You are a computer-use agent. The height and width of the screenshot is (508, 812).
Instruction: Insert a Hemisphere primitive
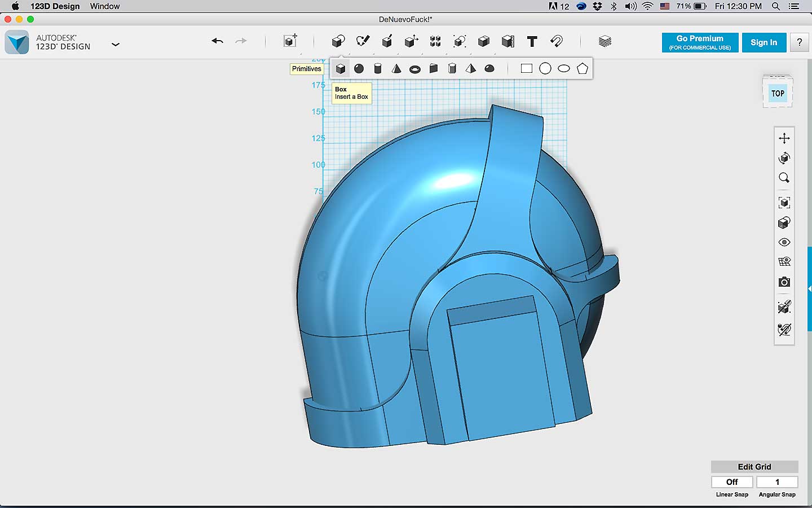[x=489, y=69]
